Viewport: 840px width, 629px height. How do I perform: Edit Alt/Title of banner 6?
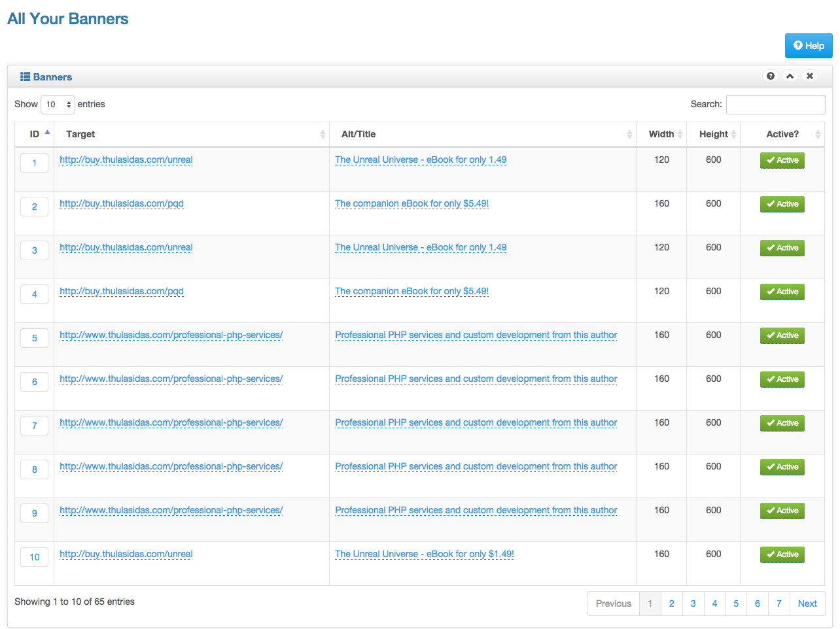pyautogui.click(x=476, y=379)
